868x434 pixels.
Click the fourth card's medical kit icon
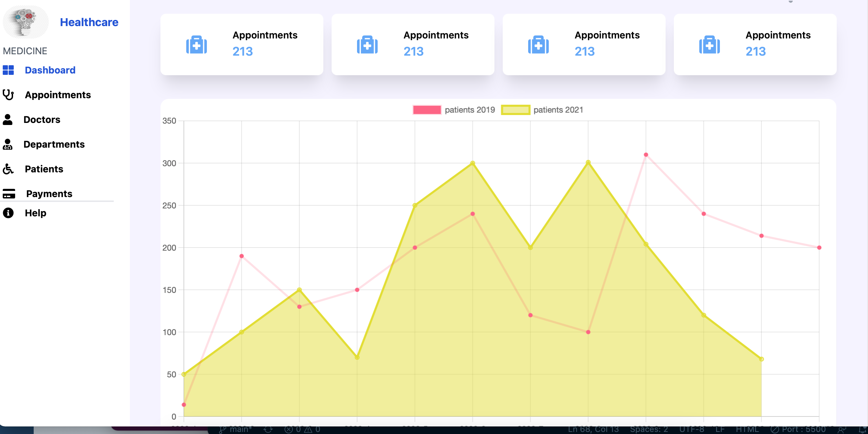point(709,45)
